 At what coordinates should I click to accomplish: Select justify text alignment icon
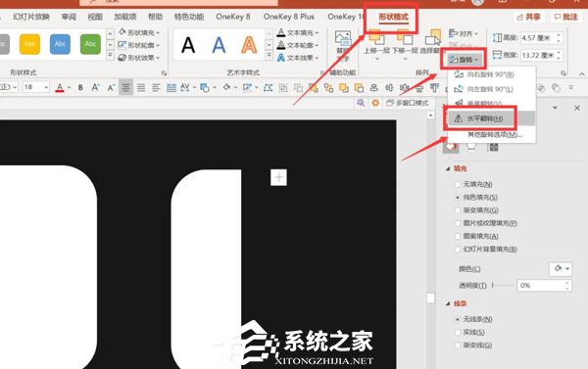141,88
